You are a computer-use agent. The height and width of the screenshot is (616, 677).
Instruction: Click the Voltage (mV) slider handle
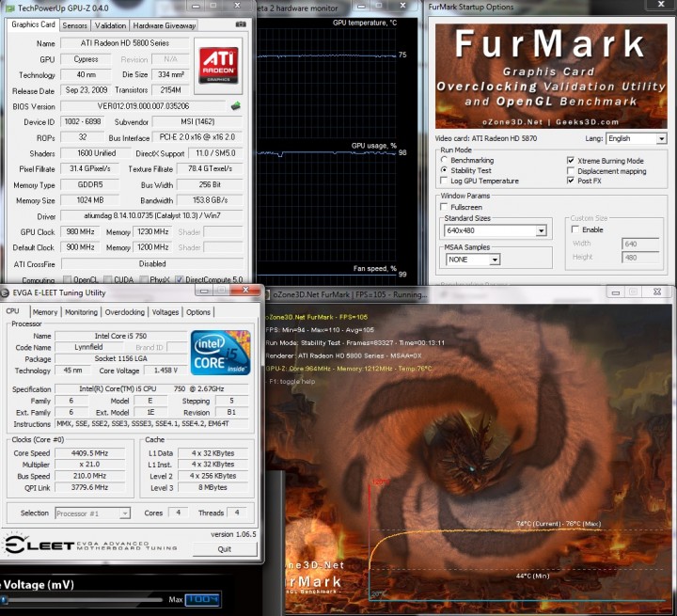pos(4,600)
